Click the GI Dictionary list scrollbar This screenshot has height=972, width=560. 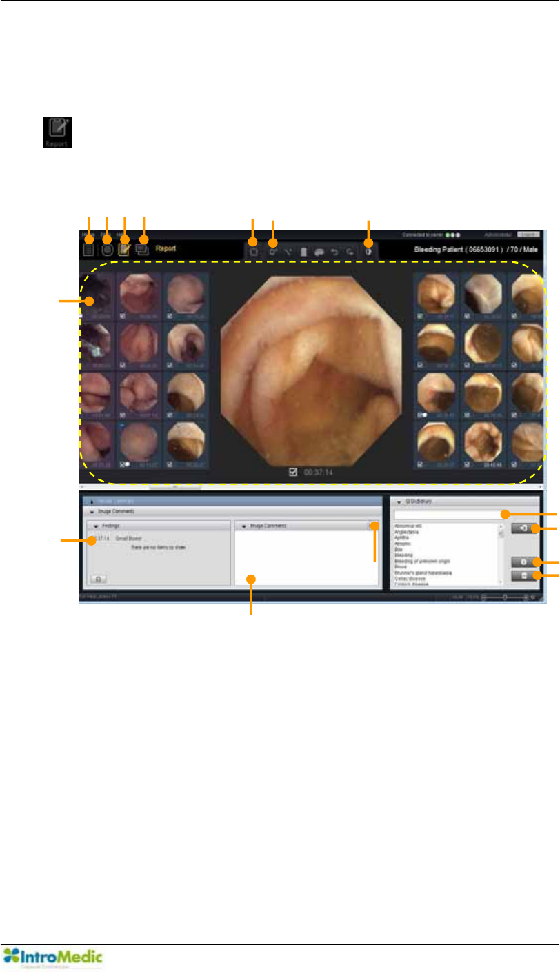[502, 553]
